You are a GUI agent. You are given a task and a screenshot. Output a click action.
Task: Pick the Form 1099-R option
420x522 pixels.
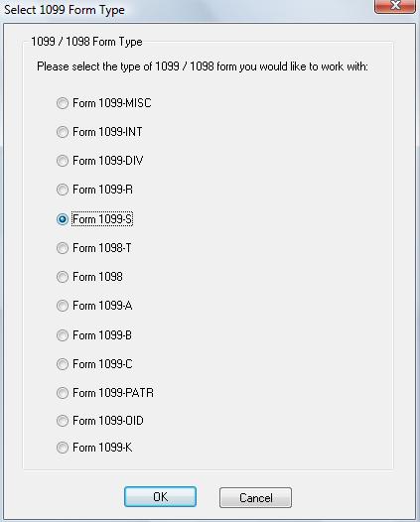pyautogui.click(x=63, y=190)
